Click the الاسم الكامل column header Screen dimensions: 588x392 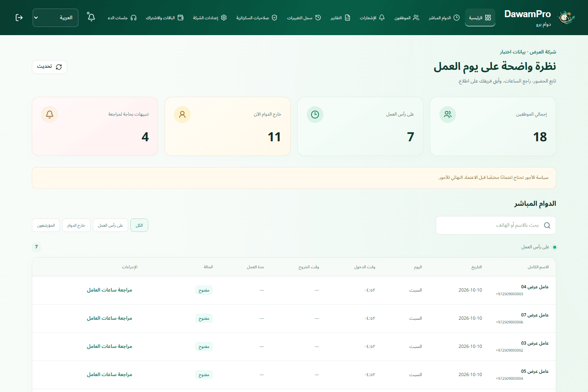coord(538,267)
